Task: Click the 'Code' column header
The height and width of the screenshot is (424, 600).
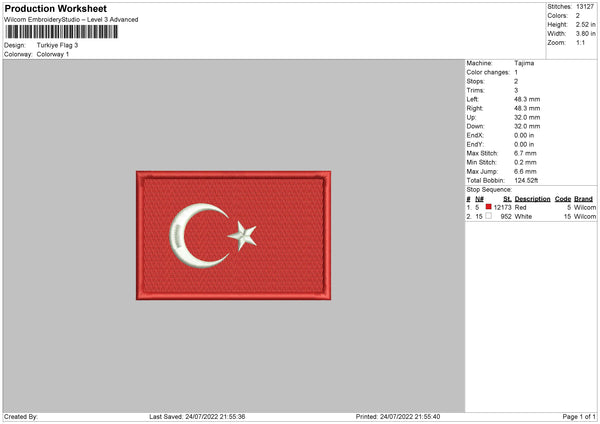Action: click(563, 199)
